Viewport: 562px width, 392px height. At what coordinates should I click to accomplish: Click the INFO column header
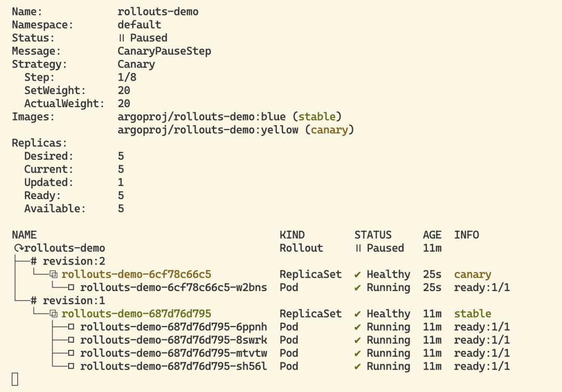coord(467,235)
